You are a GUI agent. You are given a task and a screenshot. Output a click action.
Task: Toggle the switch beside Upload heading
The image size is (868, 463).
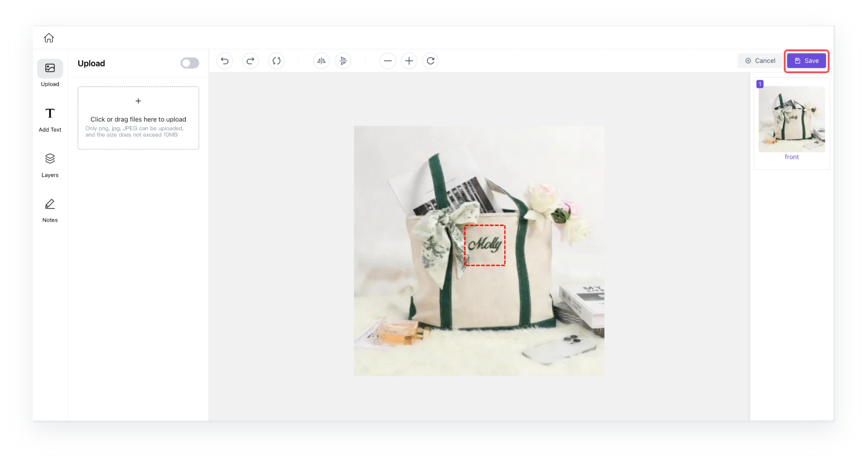click(x=190, y=63)
